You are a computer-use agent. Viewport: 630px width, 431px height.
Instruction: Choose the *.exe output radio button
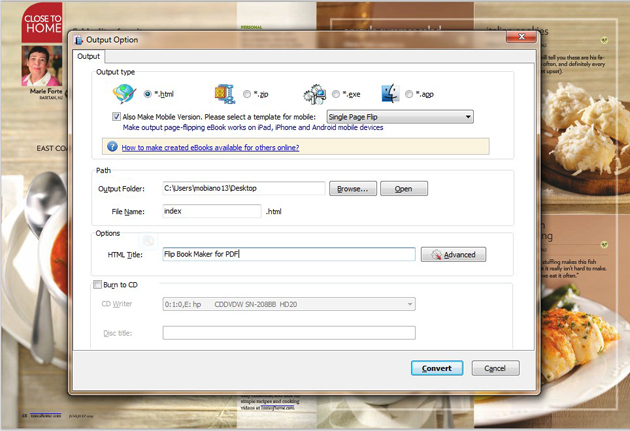(x=337, y=94)
